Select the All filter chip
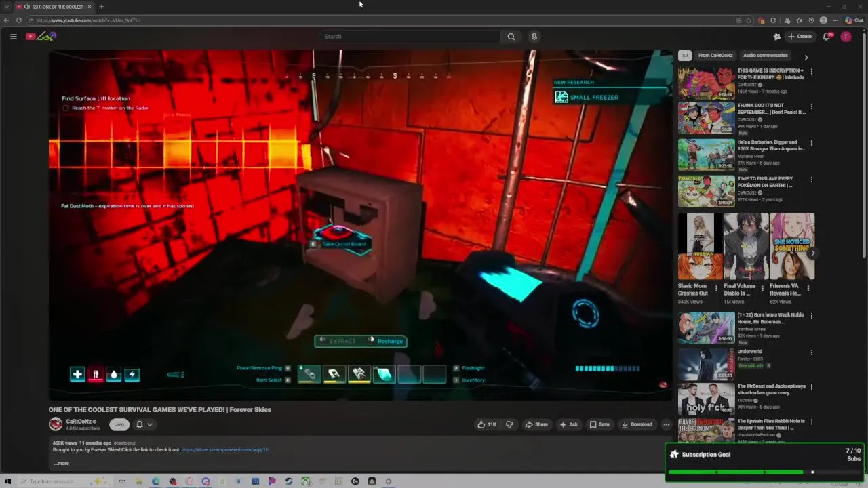The height and width of the screenshot is (488, 868). pos(685,56)
